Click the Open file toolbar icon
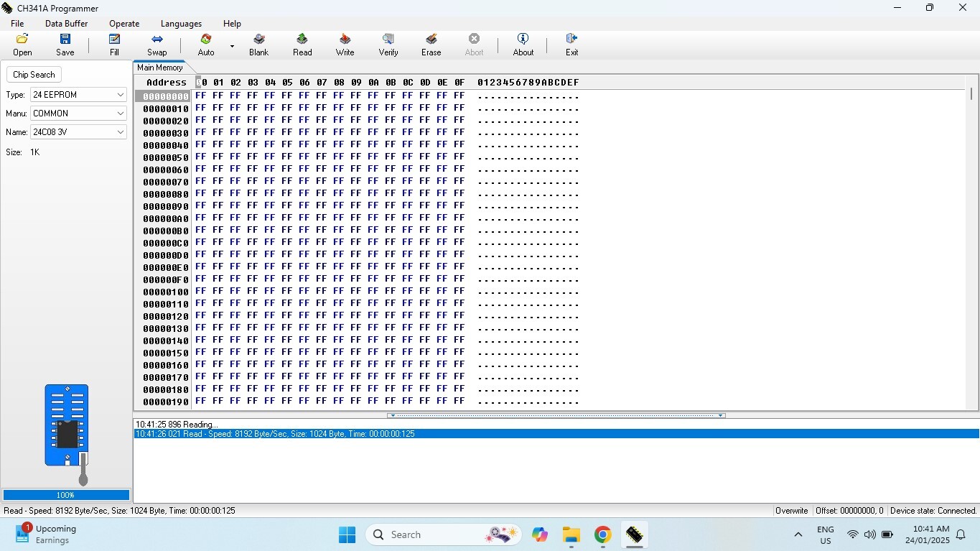Screen dimensions: 980x551 [22, 45]
